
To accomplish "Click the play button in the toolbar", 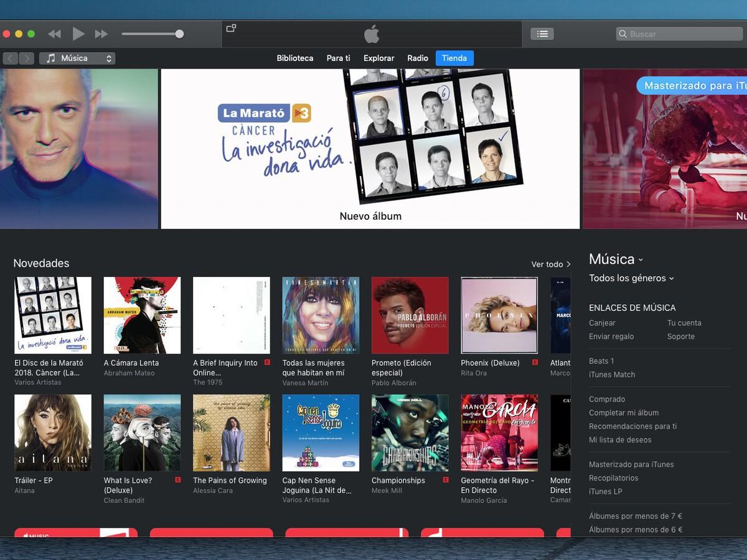I will click(78, 34).
